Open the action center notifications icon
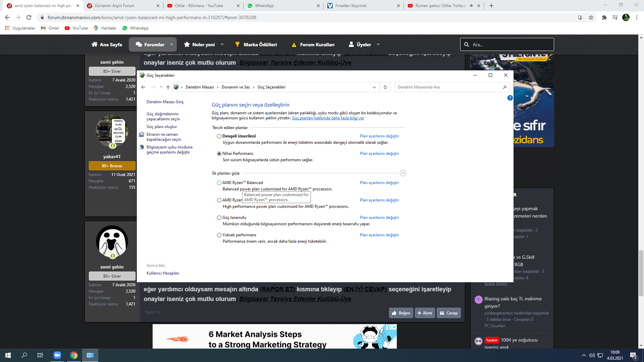Image resolution: width=644 pixels, height=362 pixels. point(634,355)
